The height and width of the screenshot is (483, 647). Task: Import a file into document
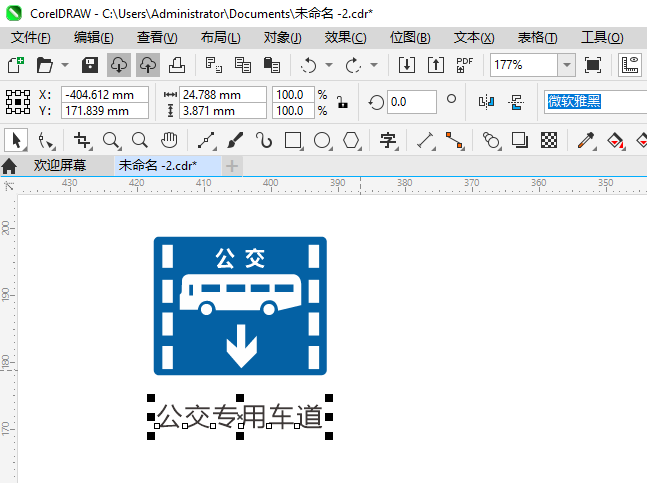pos(407,65)
